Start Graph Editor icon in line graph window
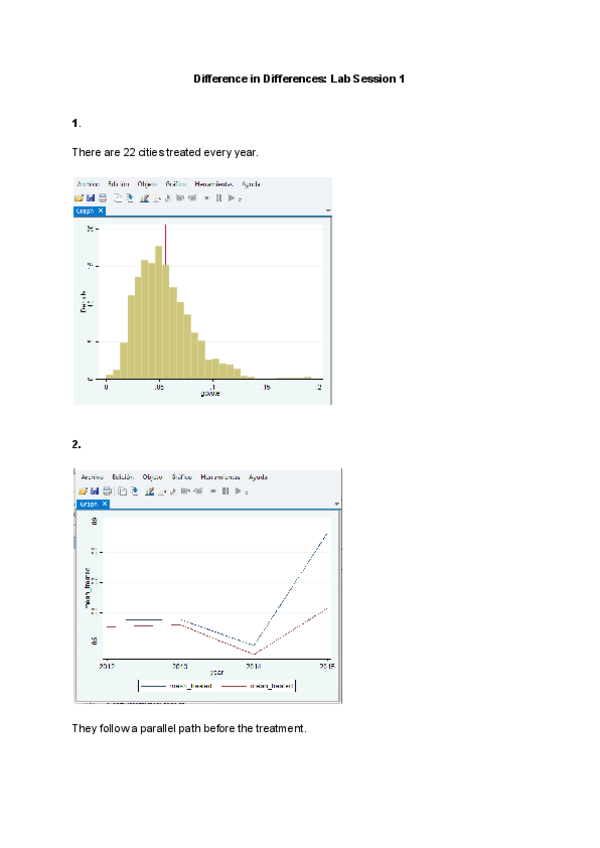Screen dimensions: 600x848 147,491
